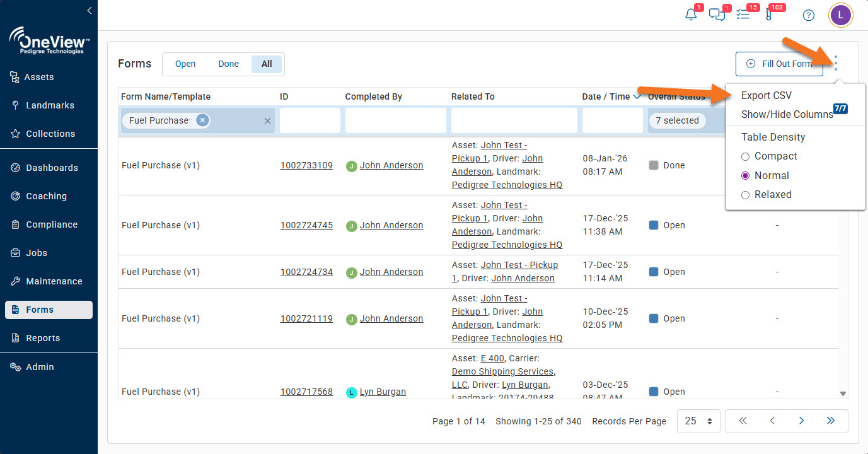
Task: Open form ID 1002717568
Action: pos(306,392)
